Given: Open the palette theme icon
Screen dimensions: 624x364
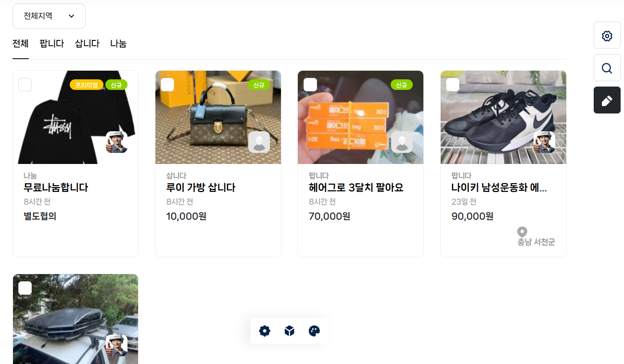Looking at the screenshot, I should coord(314,331).
